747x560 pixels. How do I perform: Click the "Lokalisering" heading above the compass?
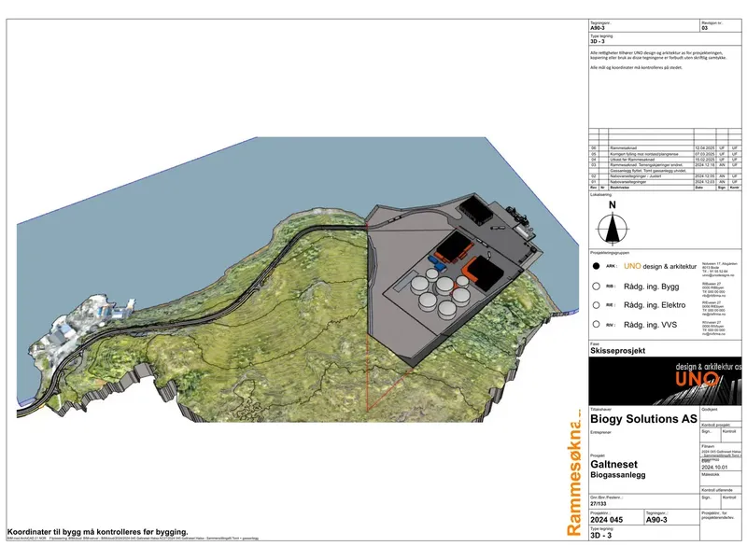(600, 195)
